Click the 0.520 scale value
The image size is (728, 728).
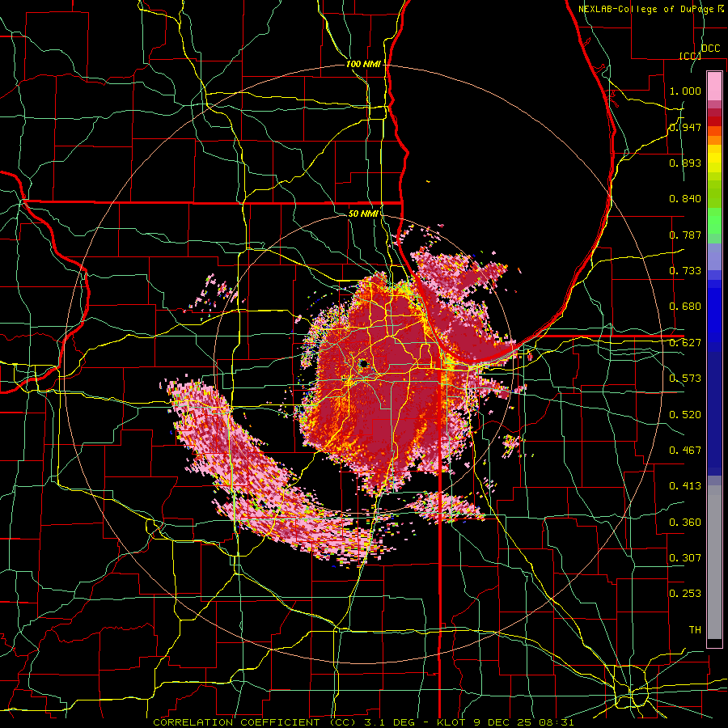point(685,415)
